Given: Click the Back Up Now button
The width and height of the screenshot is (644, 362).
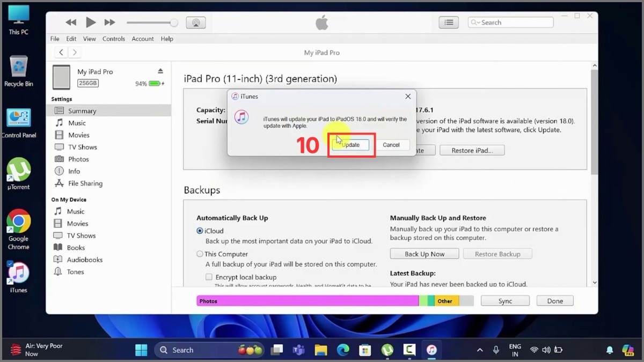Looking at the screenshot, I should click(x=425, y=254).
